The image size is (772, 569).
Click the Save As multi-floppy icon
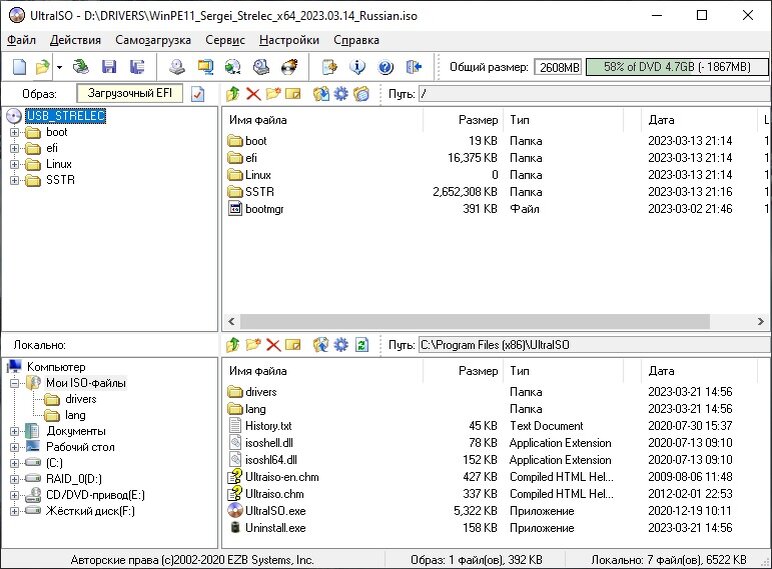click(x=137, y=66)
